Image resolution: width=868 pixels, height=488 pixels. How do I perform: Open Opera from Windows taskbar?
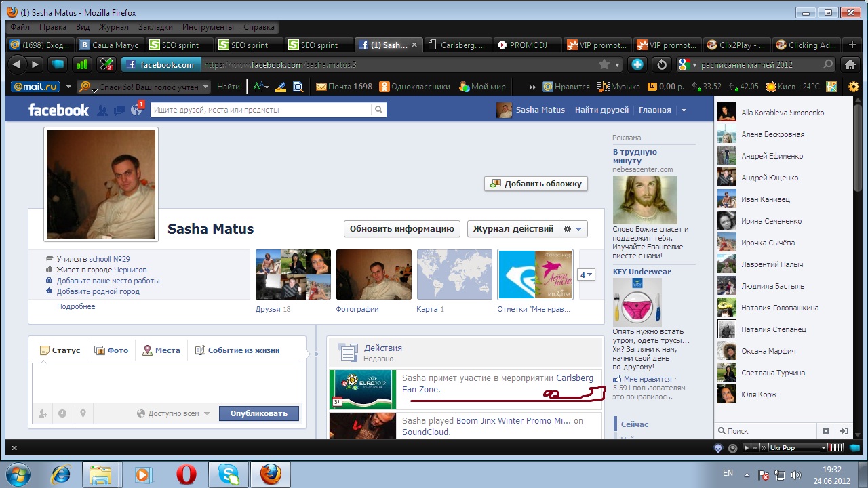[x=186, y=474]
